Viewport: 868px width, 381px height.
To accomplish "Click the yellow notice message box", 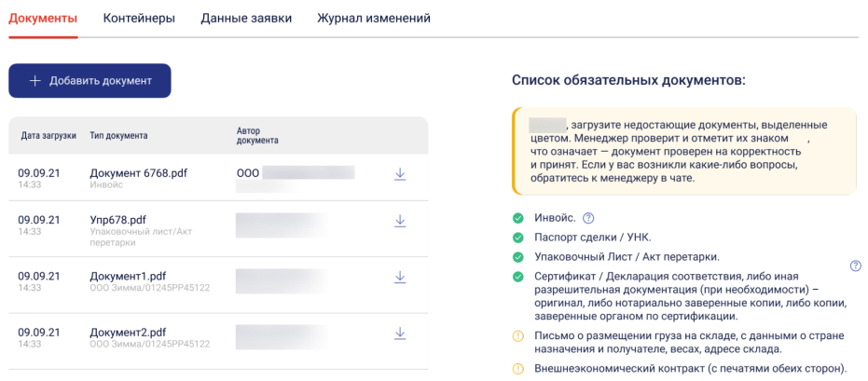I will click(x=684, y=151).
